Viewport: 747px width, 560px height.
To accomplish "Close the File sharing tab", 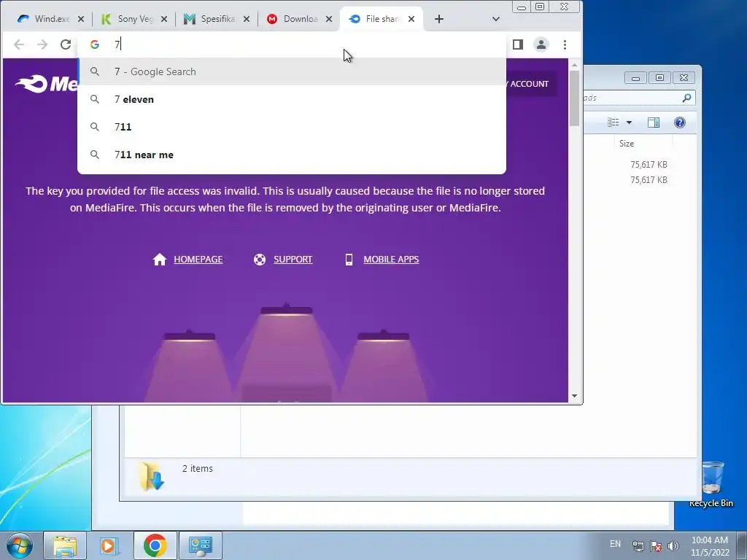I will click(411, 19).
